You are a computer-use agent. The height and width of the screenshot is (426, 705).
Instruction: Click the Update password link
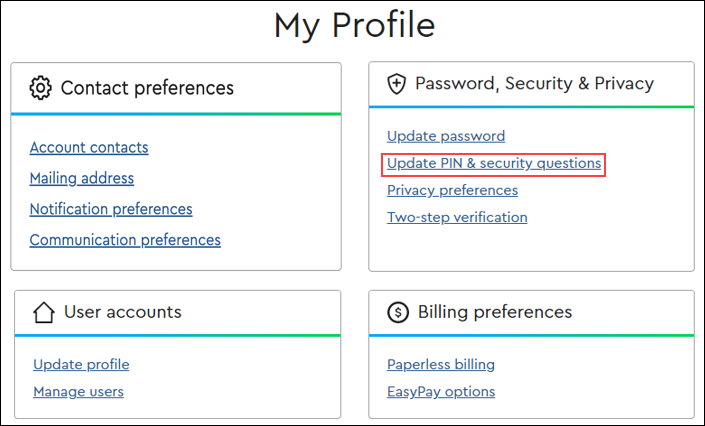446,136
